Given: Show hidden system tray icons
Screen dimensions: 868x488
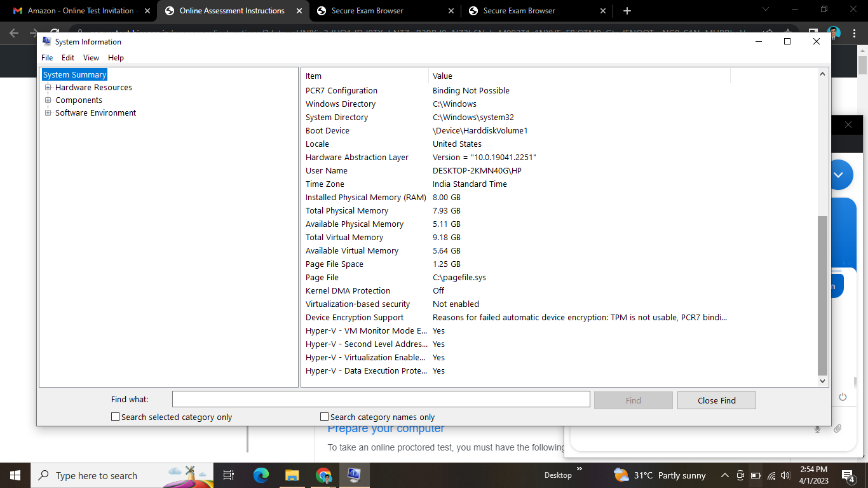Looking at the screenshot, I should (724, 475).
